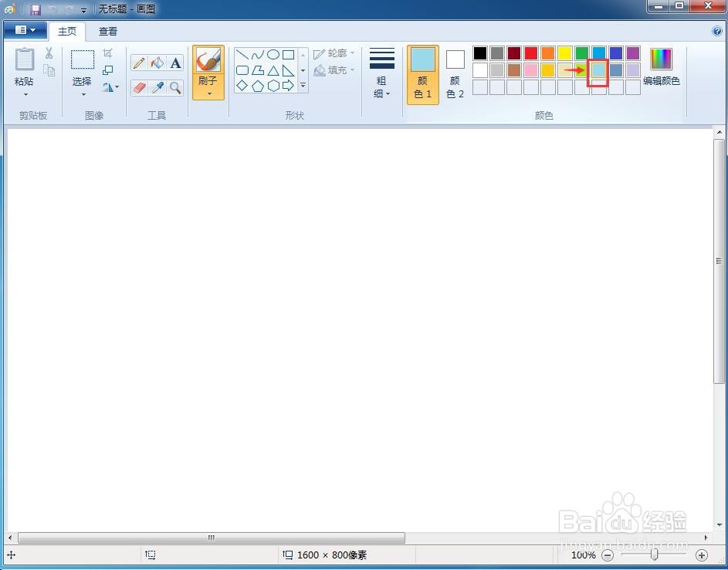The width and height of the screenshot is (728, 570).
Task: Select the Color picker eyedropper tool
Action: coord(157,88)
